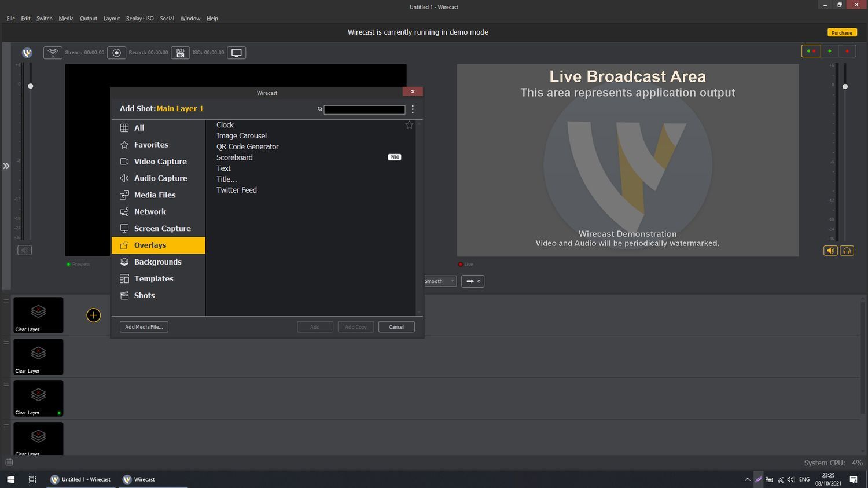This screenshot has width=868, height=488.
Task: Toggle the favorite star beside Clock
Action: click(x=409, y=124)
